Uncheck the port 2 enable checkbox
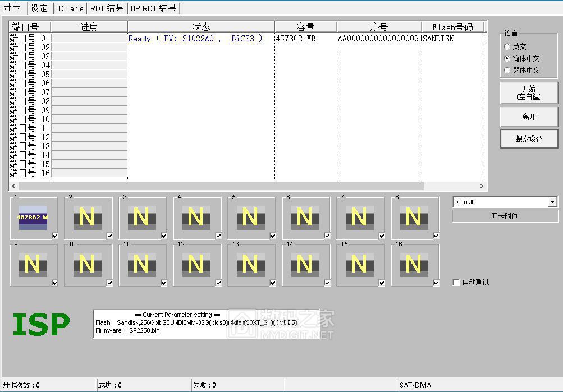 coord(109,236)
